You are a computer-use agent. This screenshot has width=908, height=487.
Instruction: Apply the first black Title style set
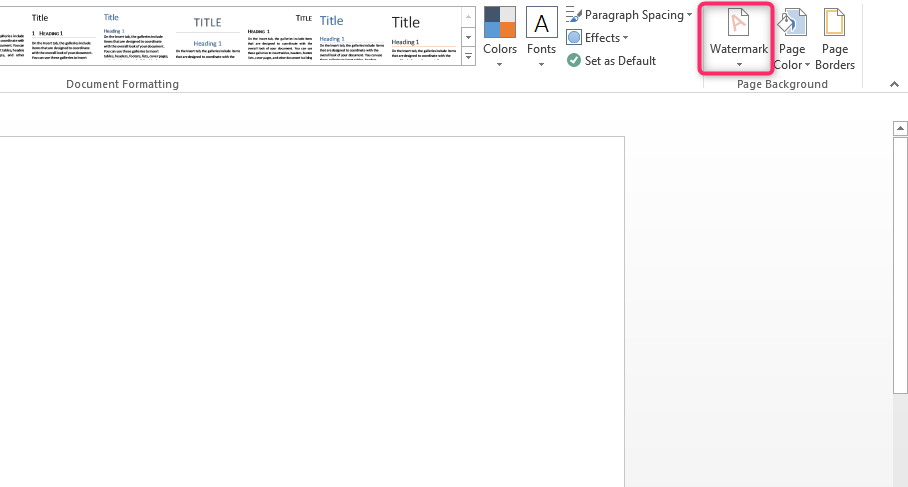pos(63,36)
